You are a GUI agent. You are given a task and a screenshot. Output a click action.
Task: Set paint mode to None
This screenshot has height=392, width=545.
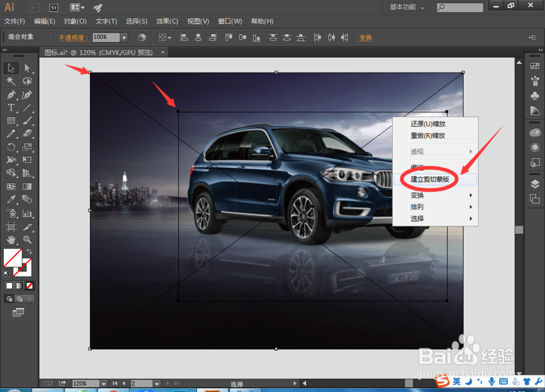(x=29, y=286)
